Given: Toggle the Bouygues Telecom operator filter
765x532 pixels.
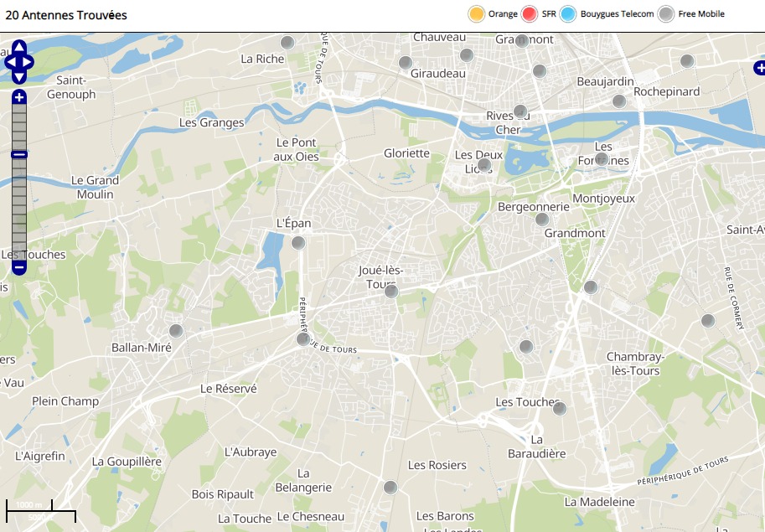Looking at the screenshot, I should (x=569, y=14).
